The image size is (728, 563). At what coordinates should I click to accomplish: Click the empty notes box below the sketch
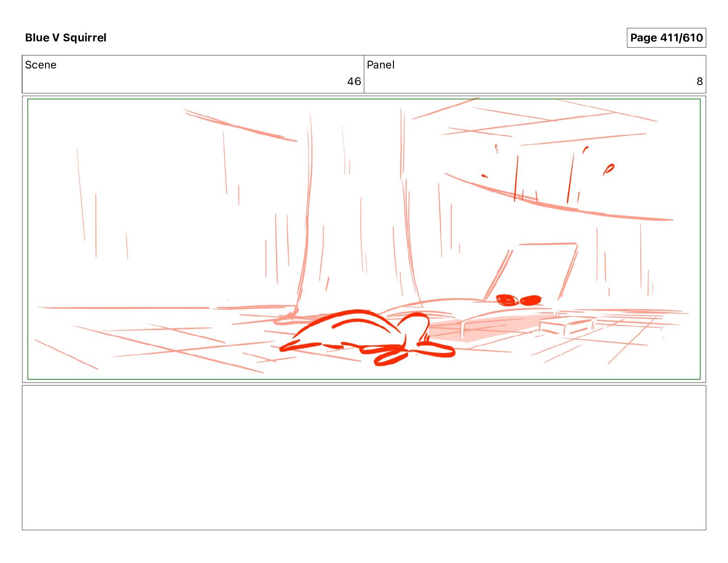click(364, 458)
